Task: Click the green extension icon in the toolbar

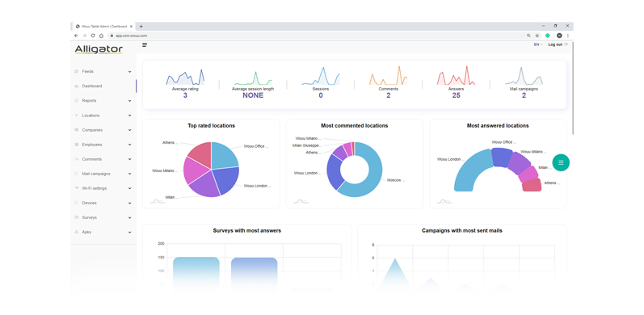Action: click(548, 36)
